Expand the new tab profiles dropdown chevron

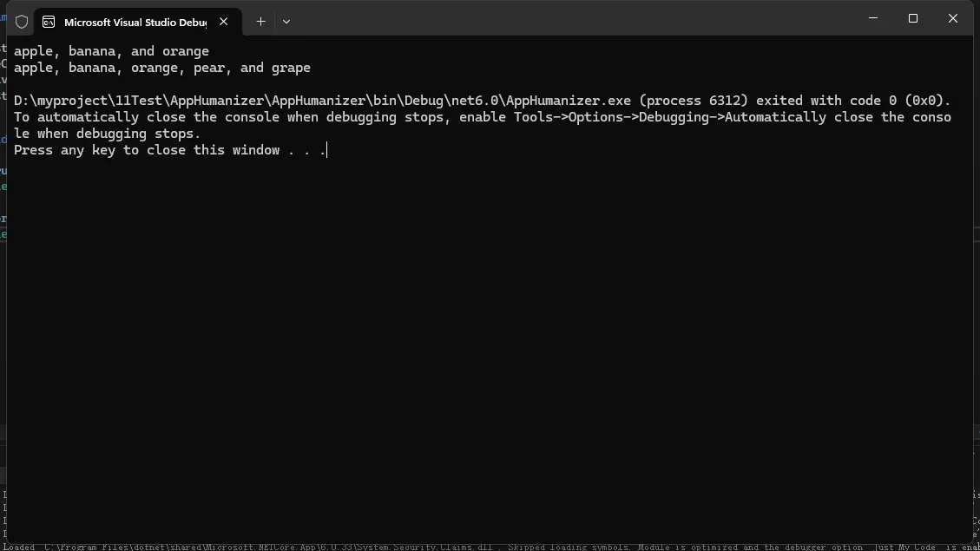(x=286, y=21)
